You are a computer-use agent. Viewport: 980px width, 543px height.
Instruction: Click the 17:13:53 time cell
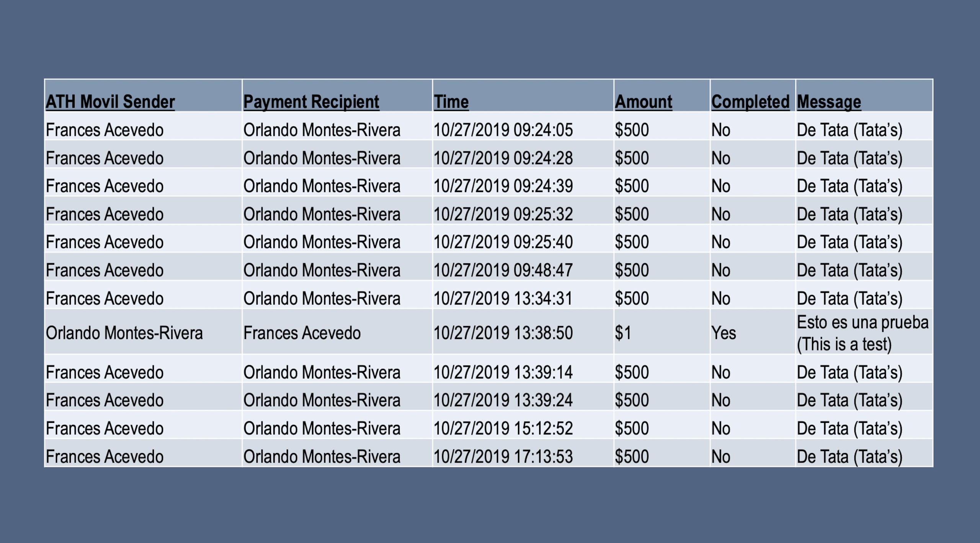(x=503, y=457)
